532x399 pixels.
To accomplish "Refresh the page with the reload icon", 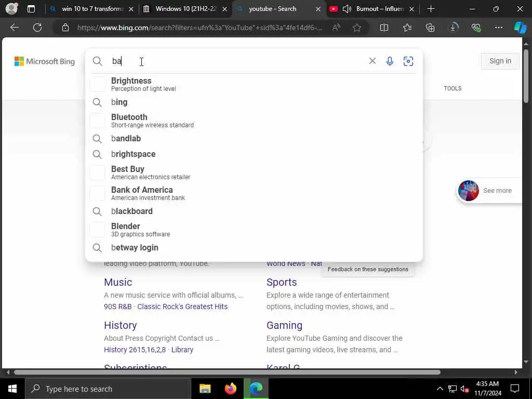I will (37, 28).
